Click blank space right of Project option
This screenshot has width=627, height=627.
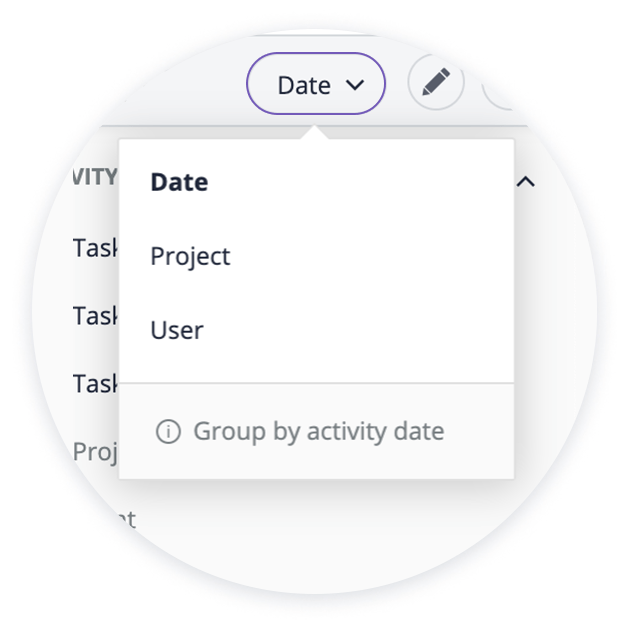372,256
